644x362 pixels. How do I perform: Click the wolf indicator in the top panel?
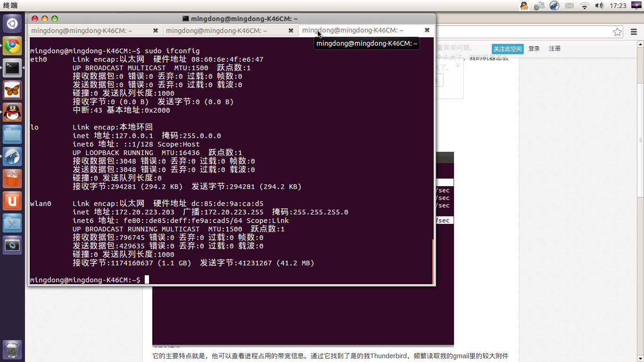click(x=554, y=6)
